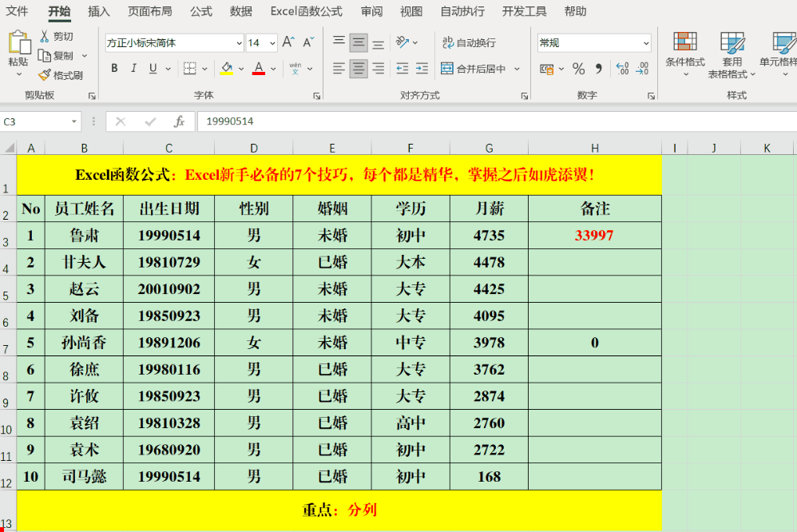Viewport: 797px width, 532px height.
Task: Click the Increase Indent icon
Action: coord(422,69)
